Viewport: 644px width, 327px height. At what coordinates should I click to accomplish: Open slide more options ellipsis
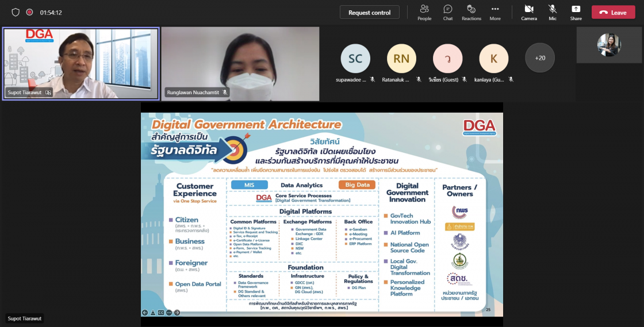pos(169,313)
